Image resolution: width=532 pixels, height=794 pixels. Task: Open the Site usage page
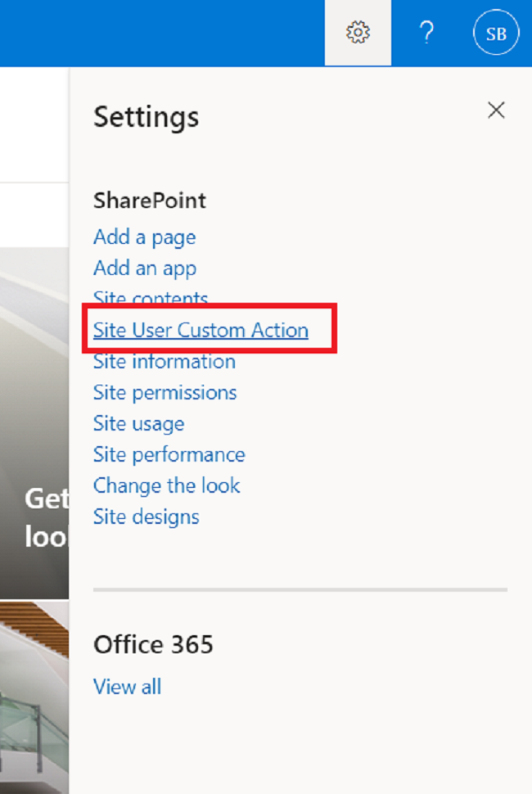(138, 424)
